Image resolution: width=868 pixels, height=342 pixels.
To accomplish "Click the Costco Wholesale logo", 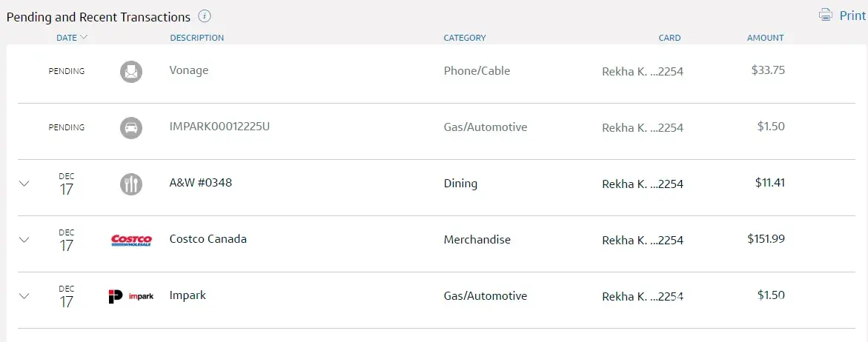I will tap(131, 240).
